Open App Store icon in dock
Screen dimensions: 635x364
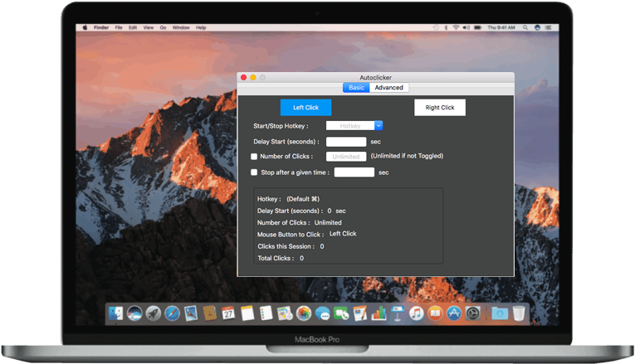tap(454, 313)
